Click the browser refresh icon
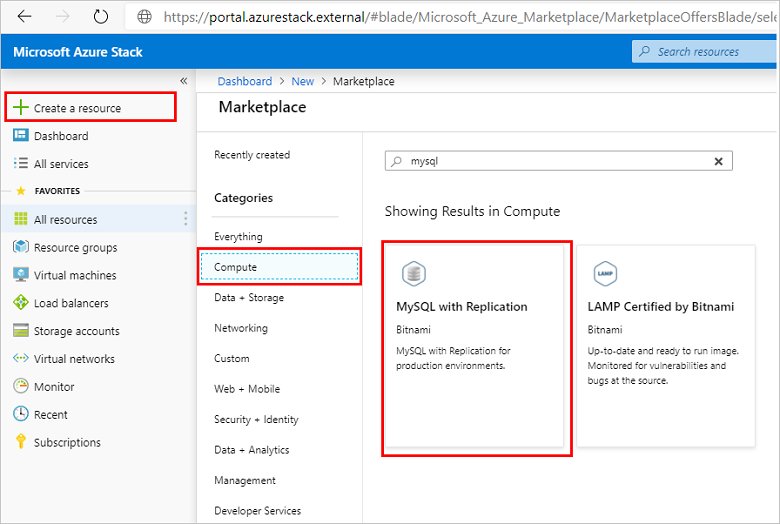The height and width of the screenshot is (524, 780). [x=100, y=17]
